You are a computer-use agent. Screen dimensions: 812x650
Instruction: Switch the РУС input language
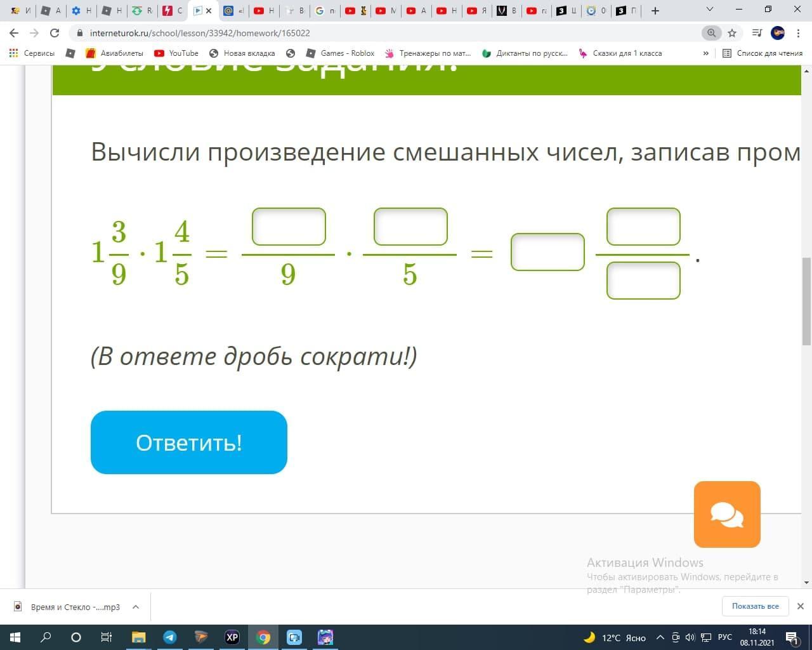725,637
